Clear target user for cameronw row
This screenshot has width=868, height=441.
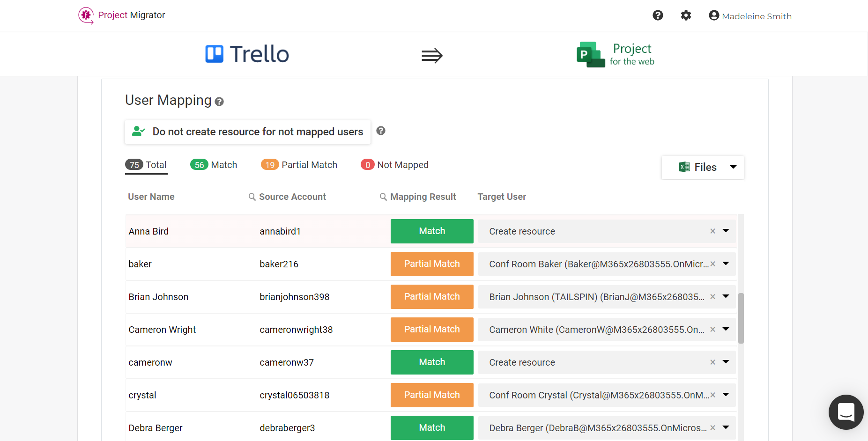coord(712,362)
